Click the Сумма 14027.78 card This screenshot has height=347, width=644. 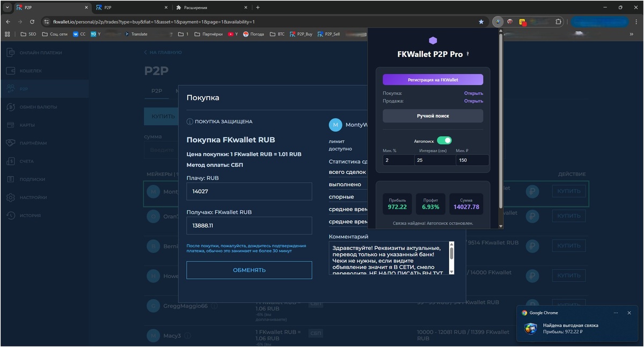(466, 203)
